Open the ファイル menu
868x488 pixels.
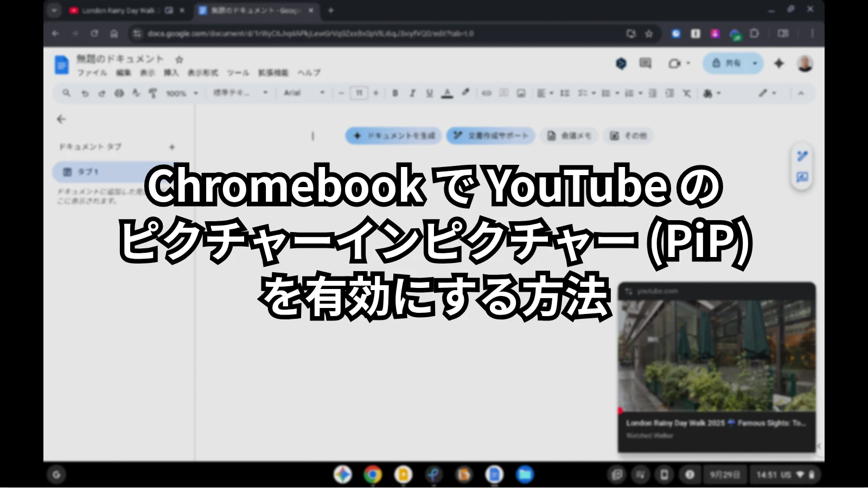click(x=92, y=73)
